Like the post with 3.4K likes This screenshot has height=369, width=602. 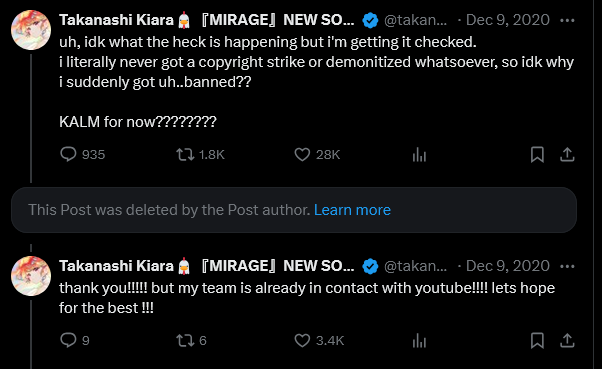(319, 340)
